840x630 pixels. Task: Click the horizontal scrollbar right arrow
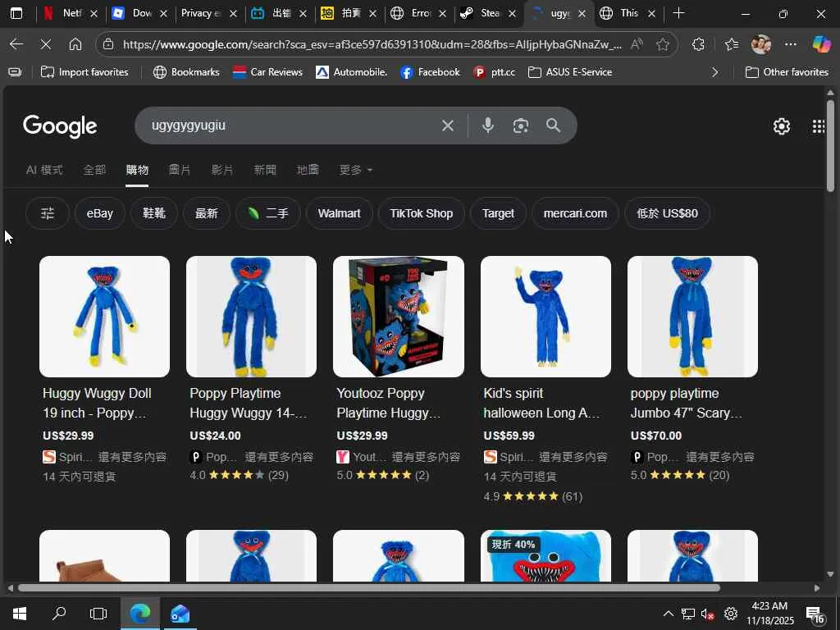coord(817,587)
